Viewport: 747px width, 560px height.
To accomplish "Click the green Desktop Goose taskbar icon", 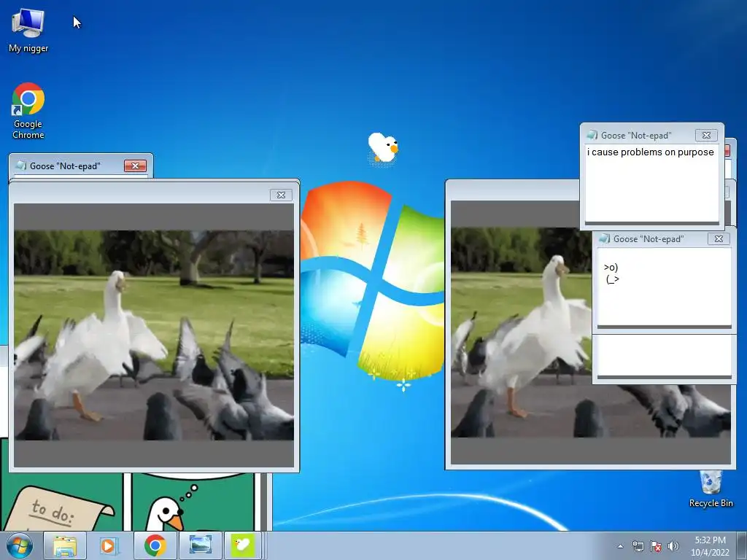I will pos(243,545).
